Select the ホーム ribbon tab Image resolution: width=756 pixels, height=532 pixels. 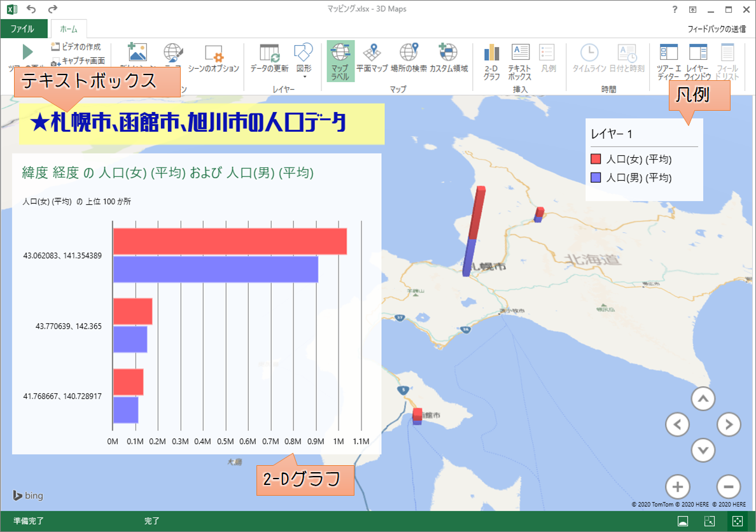tap(69, 29)
